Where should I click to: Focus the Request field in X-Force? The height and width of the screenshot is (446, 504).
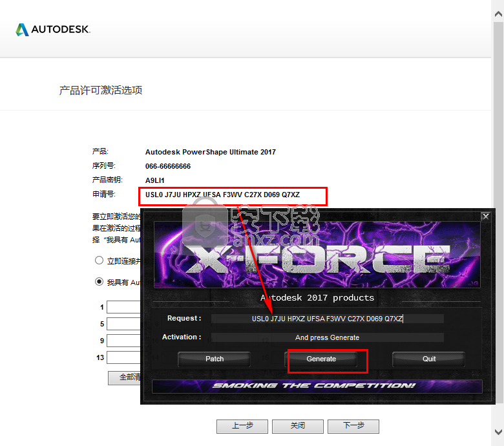(327, 319)
